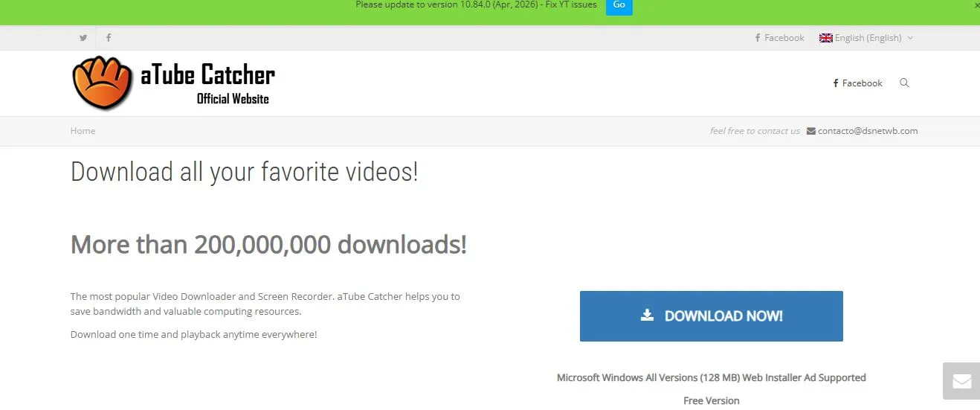Open the envelope contact widget

[x=961, y=381]
